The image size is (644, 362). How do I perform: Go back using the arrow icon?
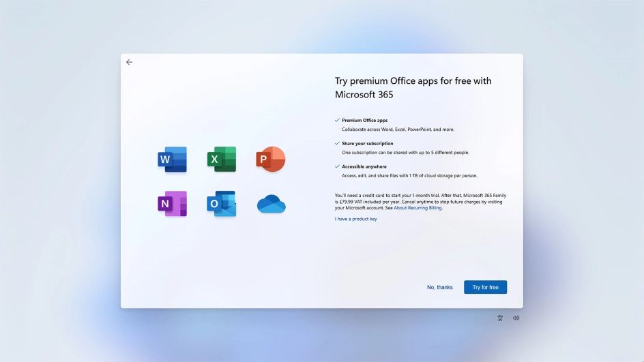click(x=130, y=62)
